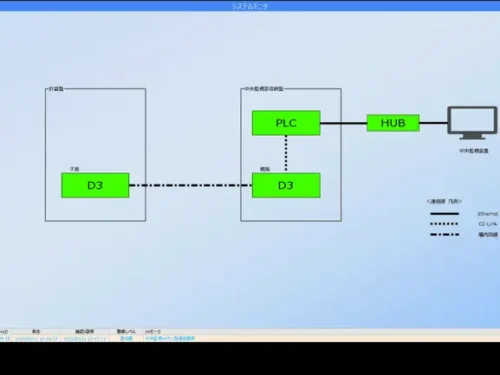
Task: Click the solid Ethernet line between PLC and HUB
Action: point(344,123)
